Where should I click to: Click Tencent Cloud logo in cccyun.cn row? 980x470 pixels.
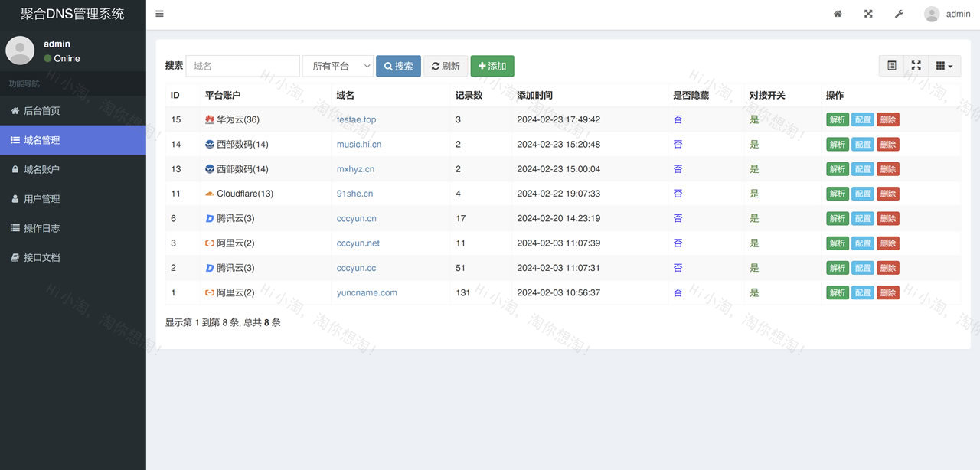point(210,218)
